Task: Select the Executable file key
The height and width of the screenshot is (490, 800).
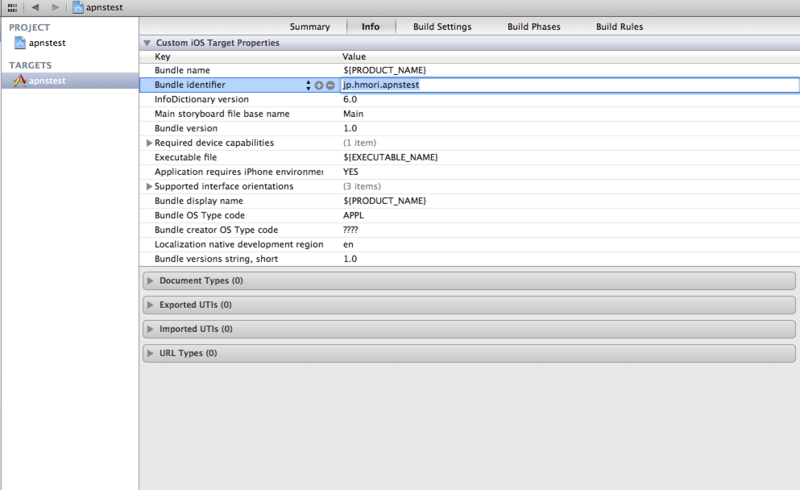Action: (x=186, y=158)
